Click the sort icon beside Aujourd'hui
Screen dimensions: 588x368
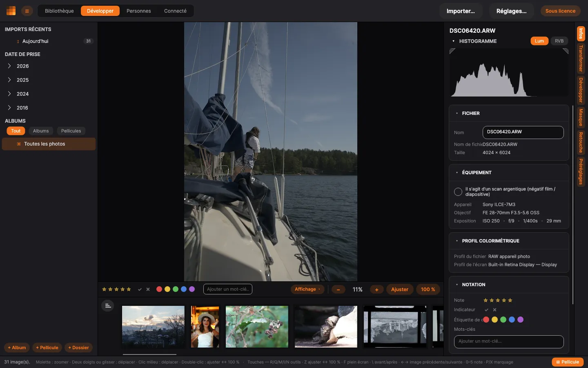tap(18, 41)
